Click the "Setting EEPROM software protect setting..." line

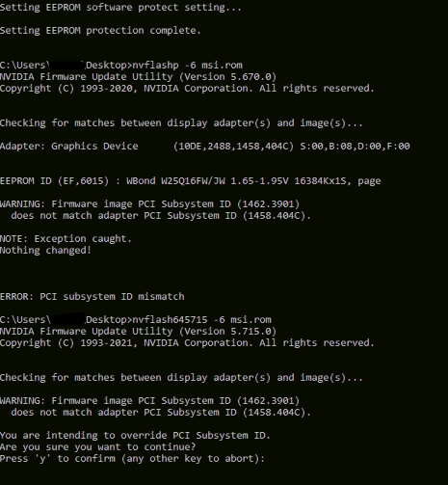point(120,8)
